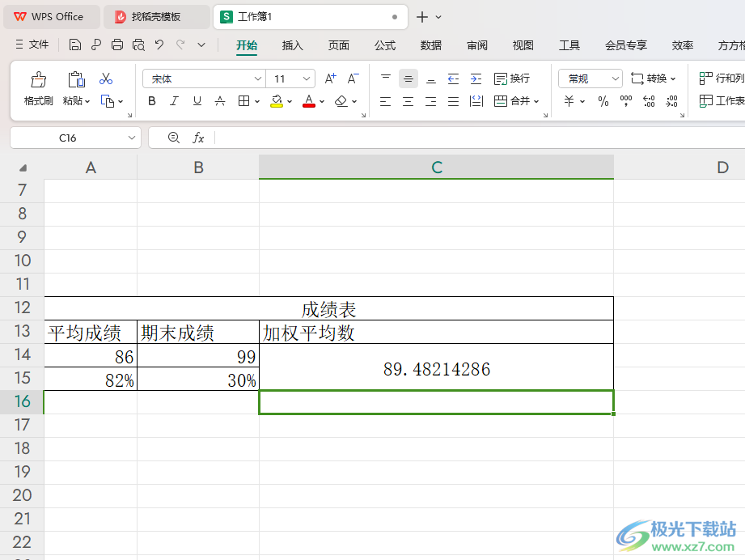
Task: Decrease font size with A- icon
Action: click(x=353, y=78)
